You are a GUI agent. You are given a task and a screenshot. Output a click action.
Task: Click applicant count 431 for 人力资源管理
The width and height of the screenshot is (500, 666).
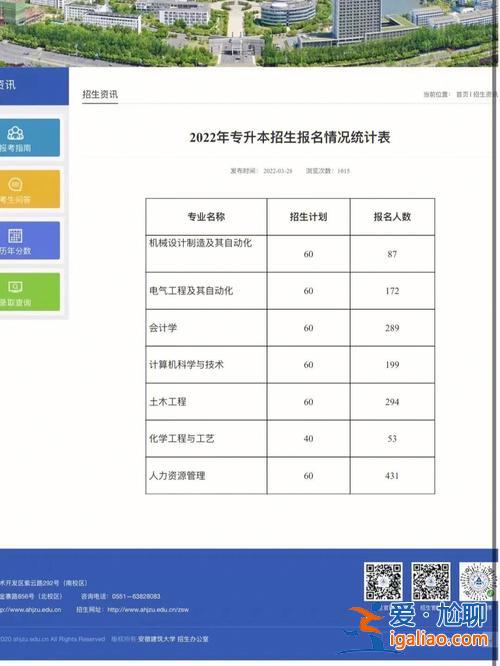(x=392, y=476)
